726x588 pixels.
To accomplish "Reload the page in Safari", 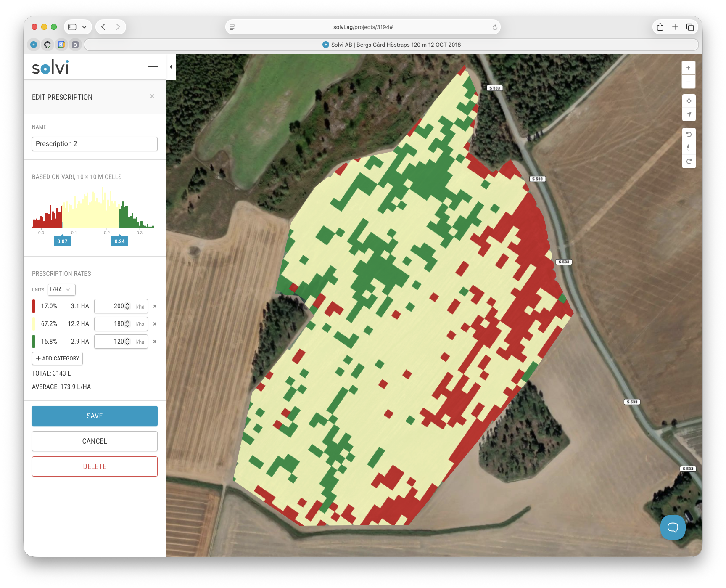I will (495, 27).
